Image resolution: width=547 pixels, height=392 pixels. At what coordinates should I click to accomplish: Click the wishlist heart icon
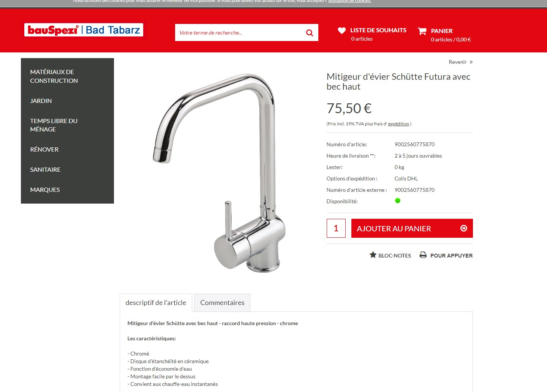click(342, 30)
